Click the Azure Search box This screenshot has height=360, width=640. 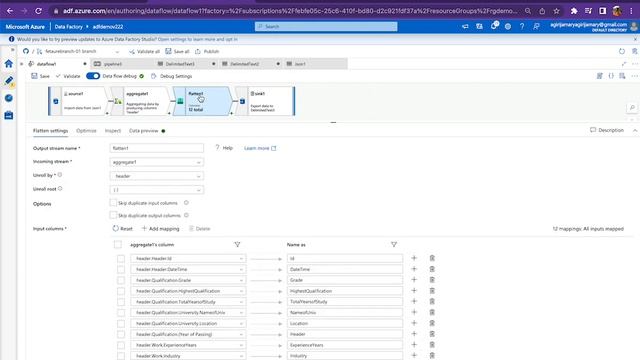[x=326, y=27]
